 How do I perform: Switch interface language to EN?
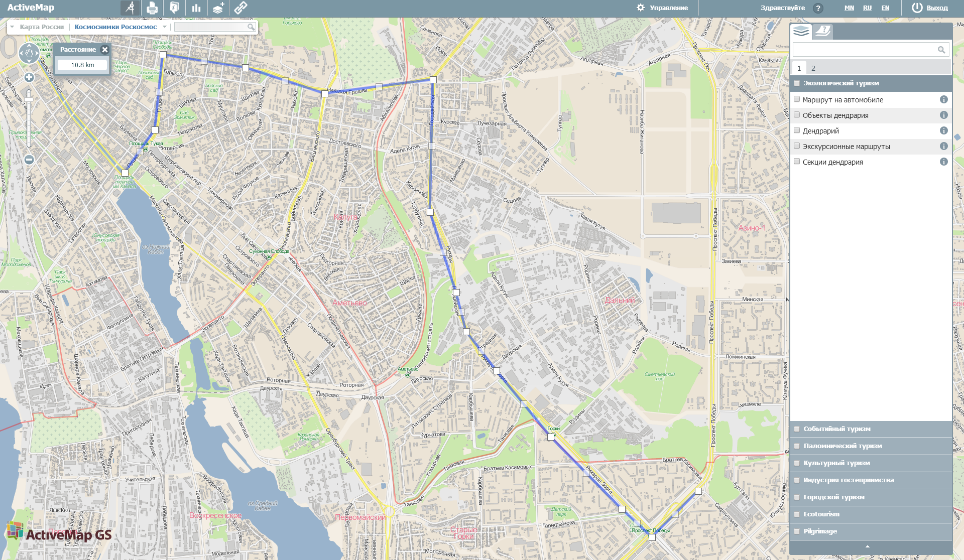pyautogui.click(x=886, y=8)
